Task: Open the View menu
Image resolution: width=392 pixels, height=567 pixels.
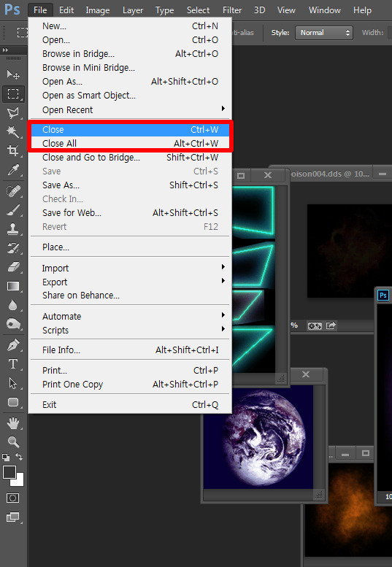Action: [x=286, y=10]
